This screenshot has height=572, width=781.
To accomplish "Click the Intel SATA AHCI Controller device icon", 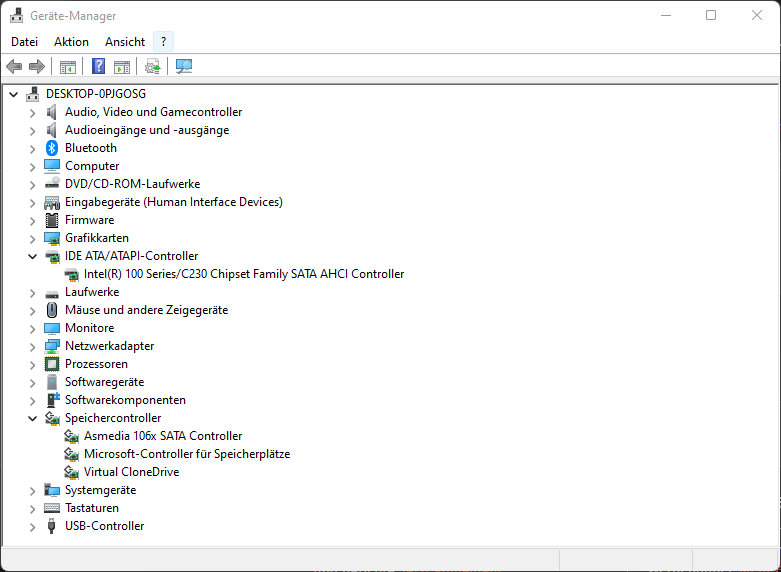I will click(x=71, y=275).
